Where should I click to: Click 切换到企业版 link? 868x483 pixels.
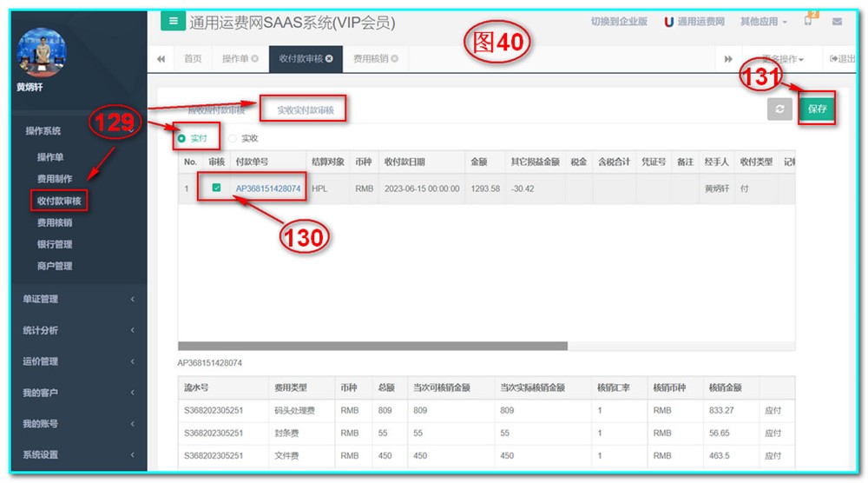[x=619, y=22]
